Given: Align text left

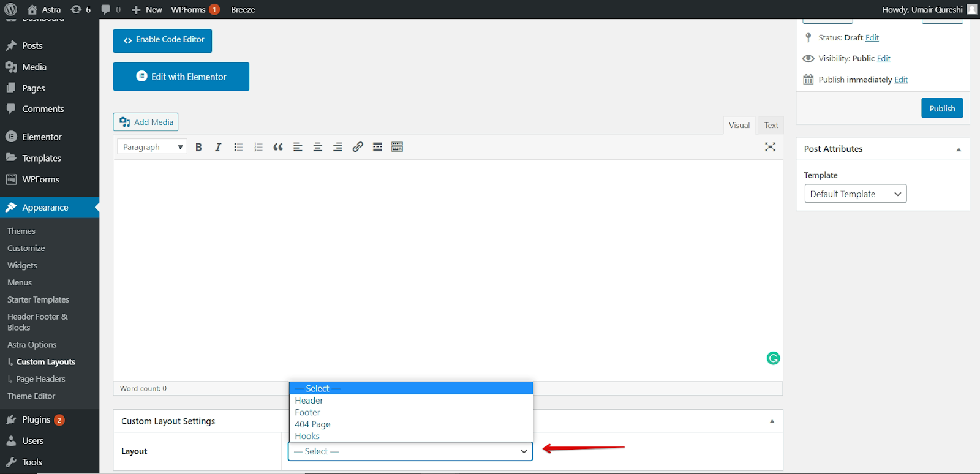Looking at the screenshot, I should pyautogui.click(x=298, y=147).
